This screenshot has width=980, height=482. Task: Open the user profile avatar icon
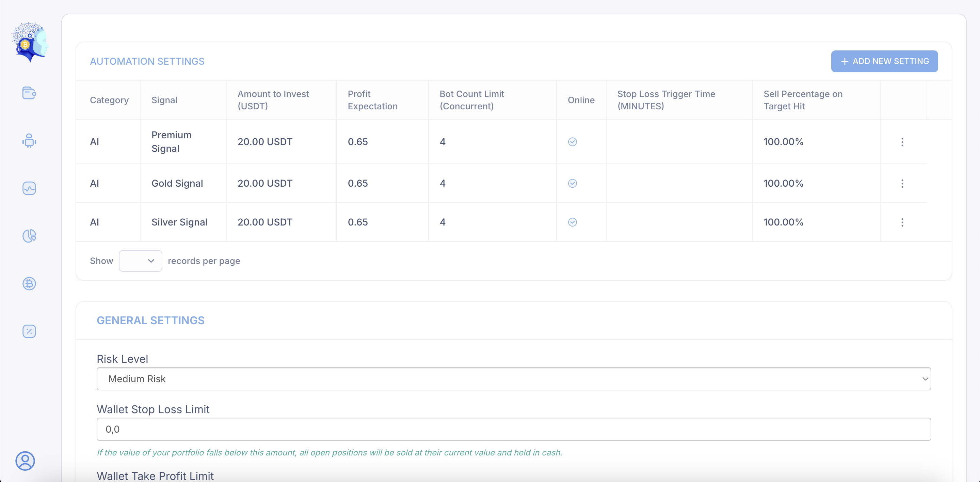pos(25,461)
